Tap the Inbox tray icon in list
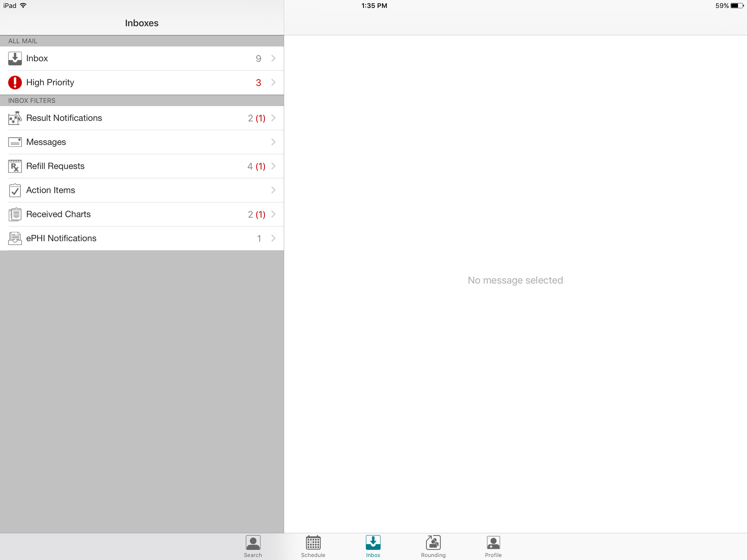The image size is (747, 560). 15,59
